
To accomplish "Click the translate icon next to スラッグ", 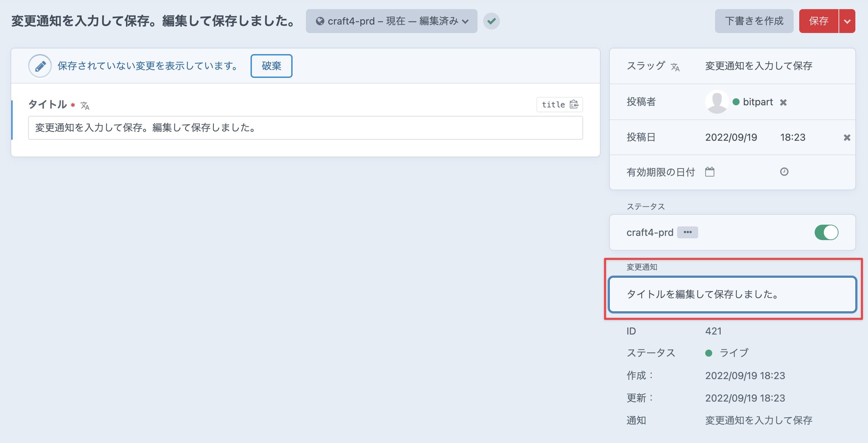I will [676, 67].
